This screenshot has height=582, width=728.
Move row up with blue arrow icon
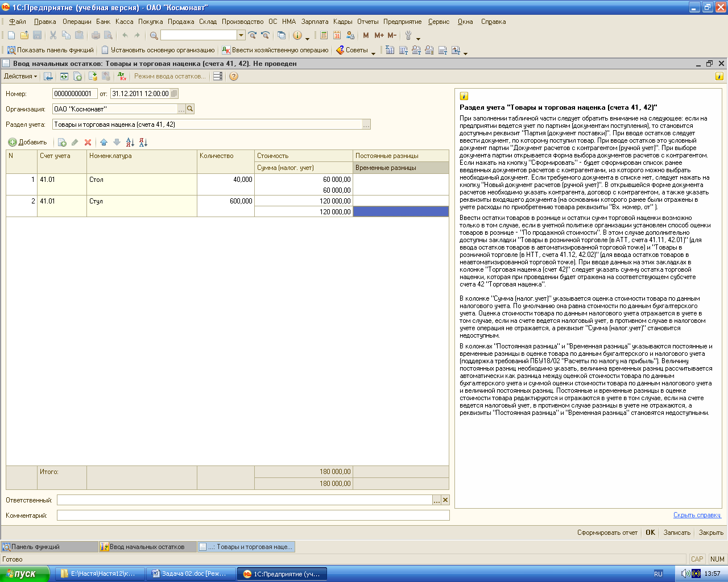click(104, 142)
